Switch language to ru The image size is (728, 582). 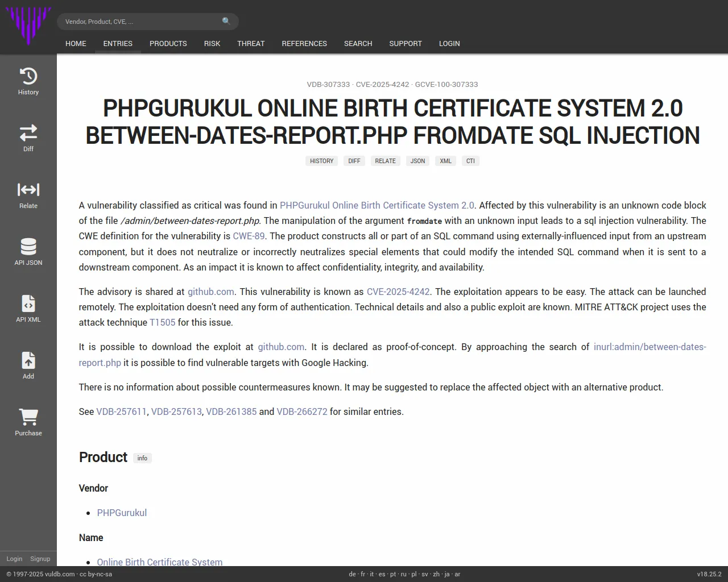pyautogui.click(x=404, y=574)
